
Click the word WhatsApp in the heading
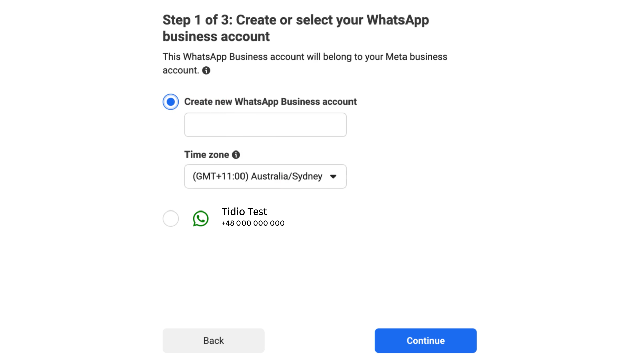[397, 20]
